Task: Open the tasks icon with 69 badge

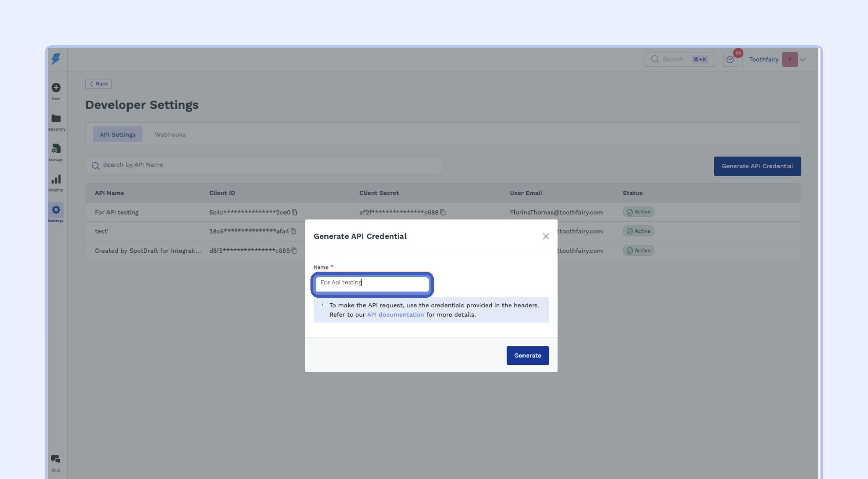Action: (730, 60)
